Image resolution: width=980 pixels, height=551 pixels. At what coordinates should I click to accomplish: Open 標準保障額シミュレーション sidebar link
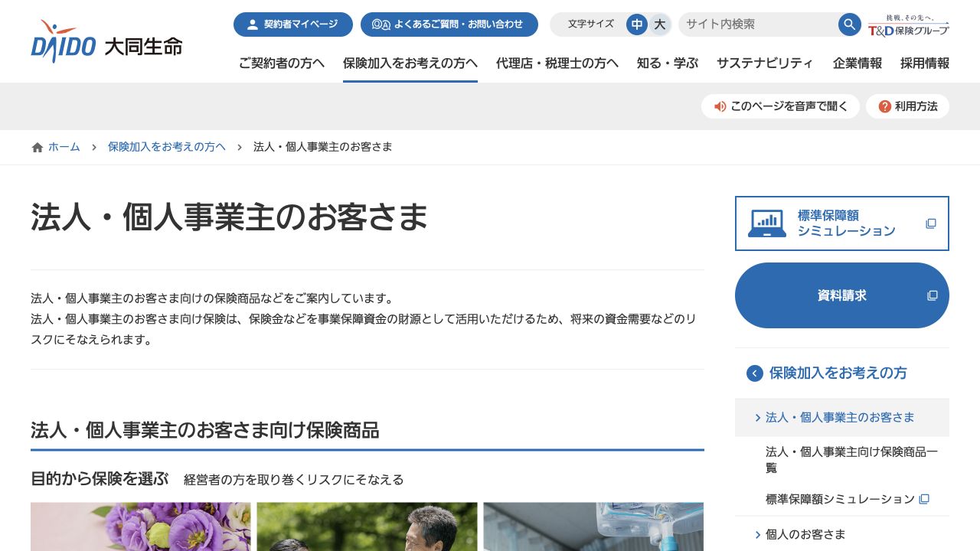[848, 499]
